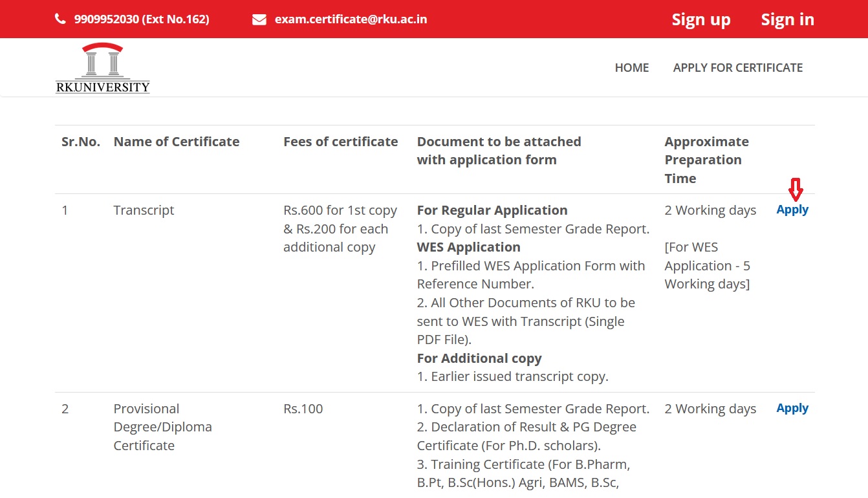Click the WES Application heading text
Image resolution: width=868 pixels, height=498 pixels.
[468, 247]
